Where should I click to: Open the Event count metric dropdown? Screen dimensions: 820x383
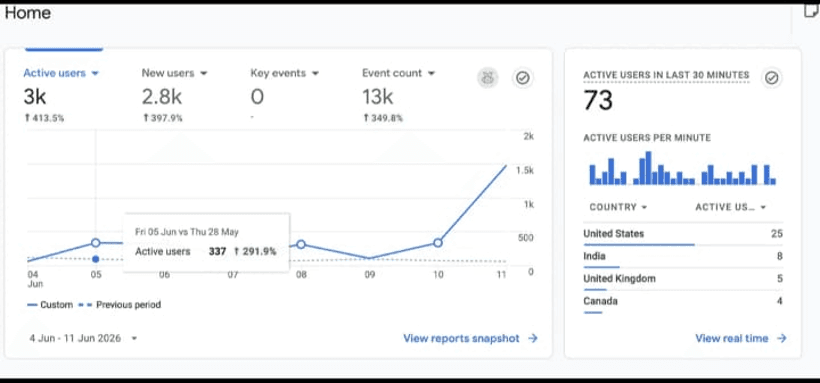[398, 73]
